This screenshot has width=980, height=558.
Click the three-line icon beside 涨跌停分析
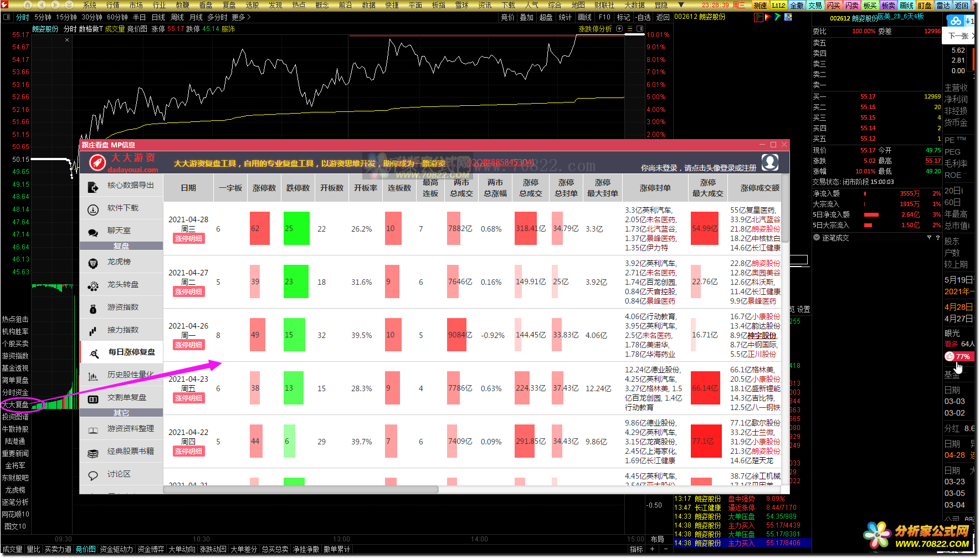click(631, 29)
